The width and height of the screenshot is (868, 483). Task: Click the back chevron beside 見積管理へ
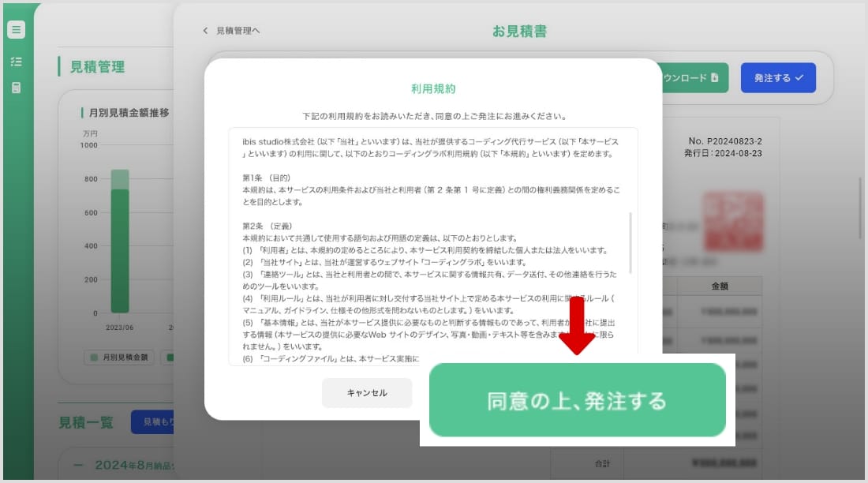coord(204,30)
